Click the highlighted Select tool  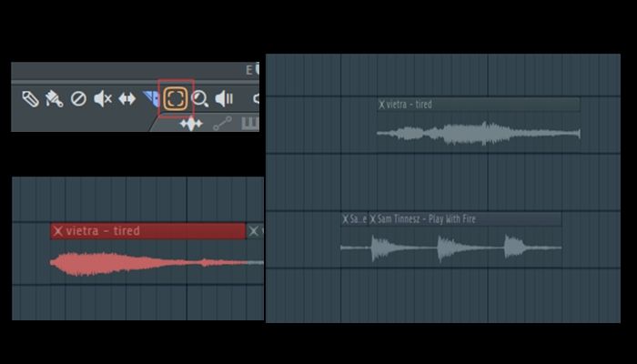click(176, 98)
